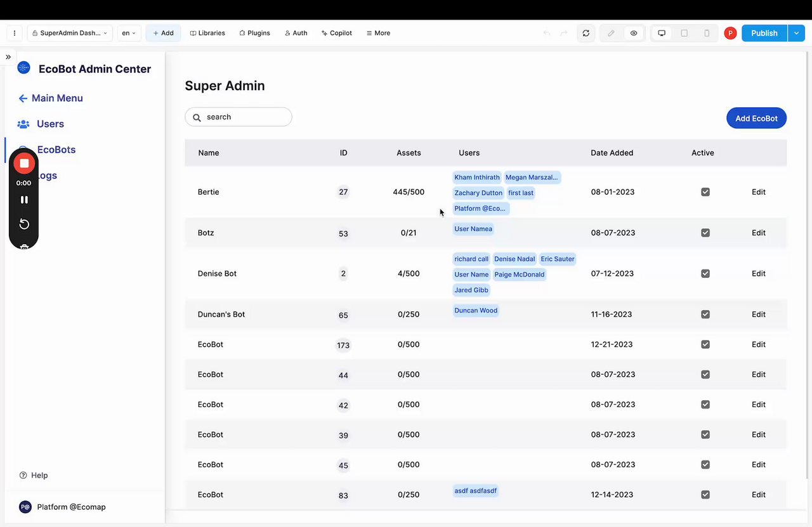Click the refresh icon in the toolbar
This screenshot has height=527, width=812.
click(586, 33)
